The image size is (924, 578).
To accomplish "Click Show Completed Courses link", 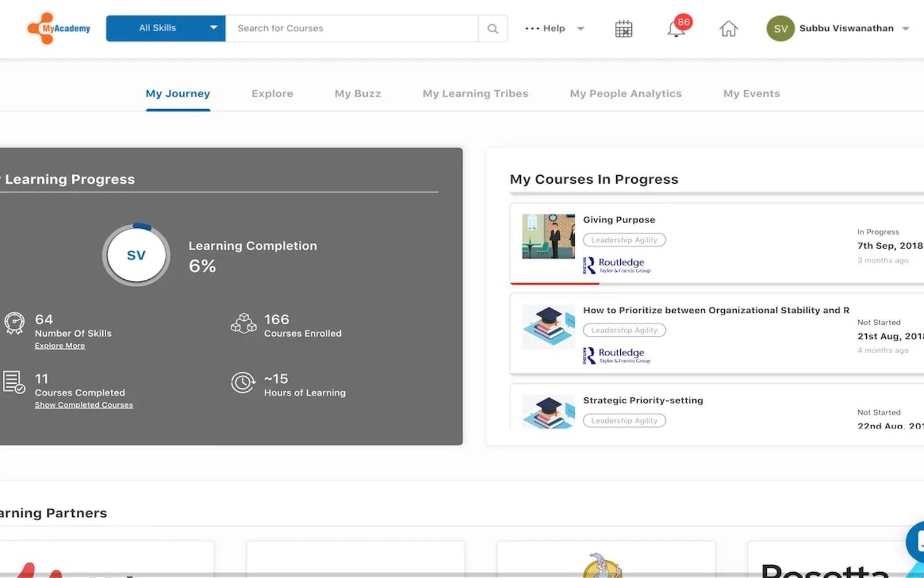I will coord(84,405).
